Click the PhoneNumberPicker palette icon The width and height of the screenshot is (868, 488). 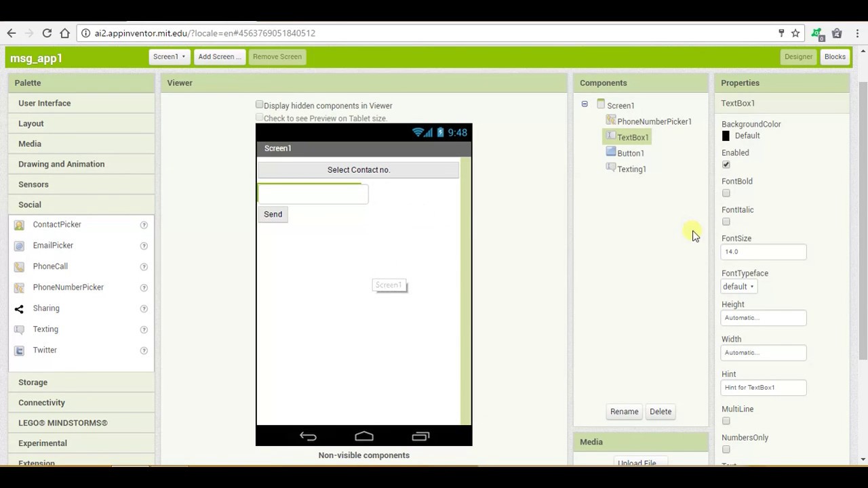(19, 288)
